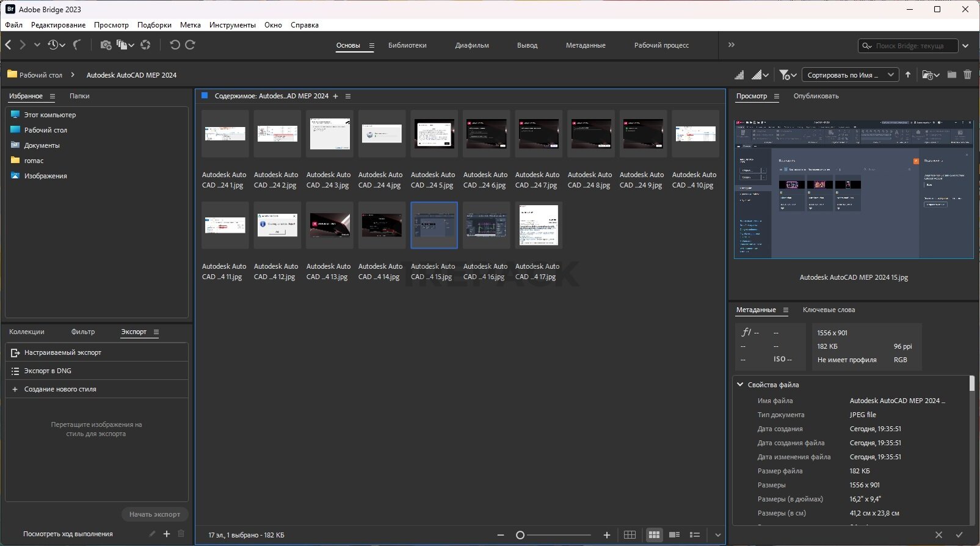Click the Open in Camera Raw aperture icon
The height and width of the screenshot is (546, 980).
click(x=145, y=45)
